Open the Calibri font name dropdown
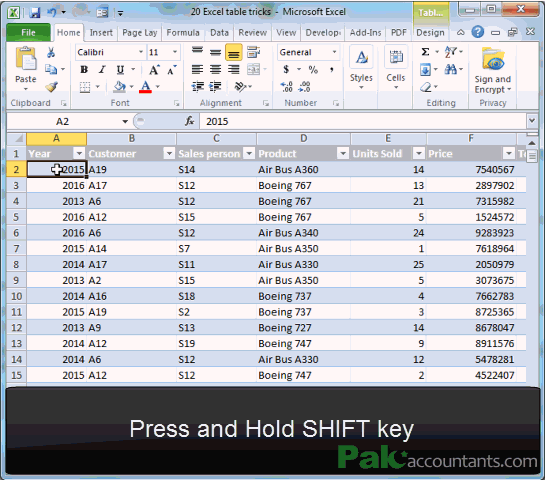The height and width of the screenshot is (480, 545). (x=141, y=52)
